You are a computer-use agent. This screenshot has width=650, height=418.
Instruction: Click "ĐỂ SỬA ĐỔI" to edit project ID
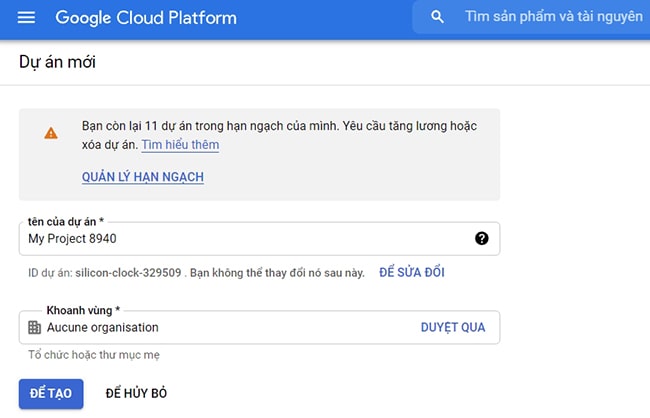pyautogui.click(x=412, y=272)
